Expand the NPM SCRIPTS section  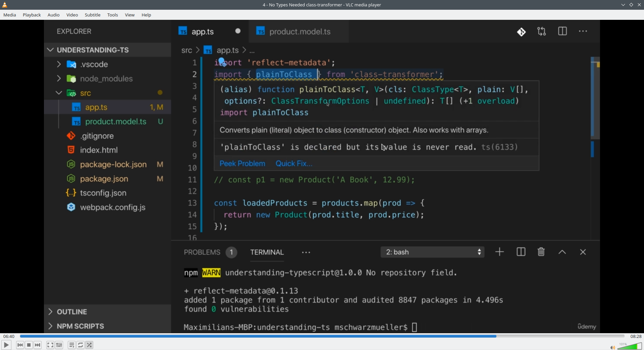108,326
